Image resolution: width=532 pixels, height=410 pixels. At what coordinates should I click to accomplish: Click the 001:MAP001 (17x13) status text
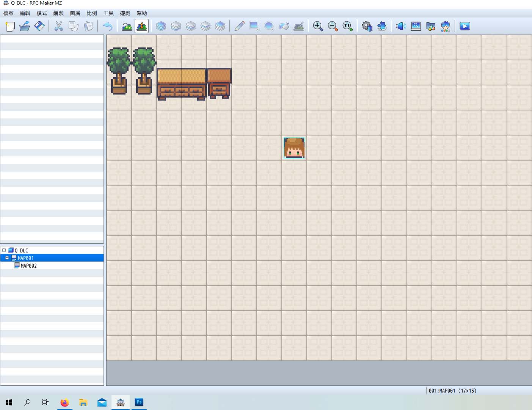pyautogui.click(x=452, y=391)
